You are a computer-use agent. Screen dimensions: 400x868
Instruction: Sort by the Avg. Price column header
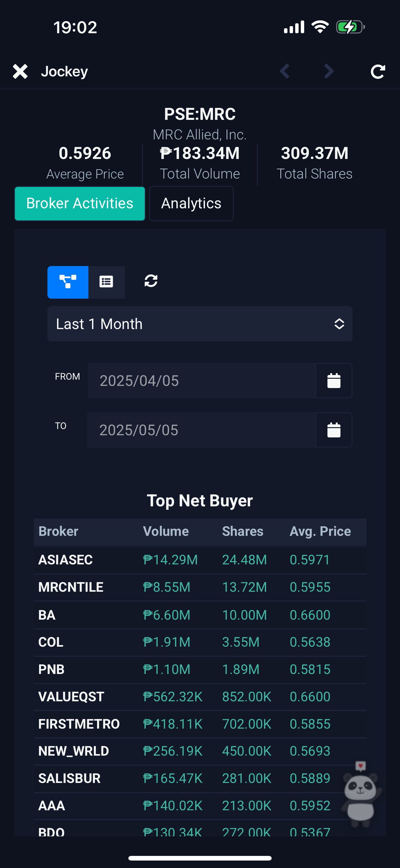(320, 531)
